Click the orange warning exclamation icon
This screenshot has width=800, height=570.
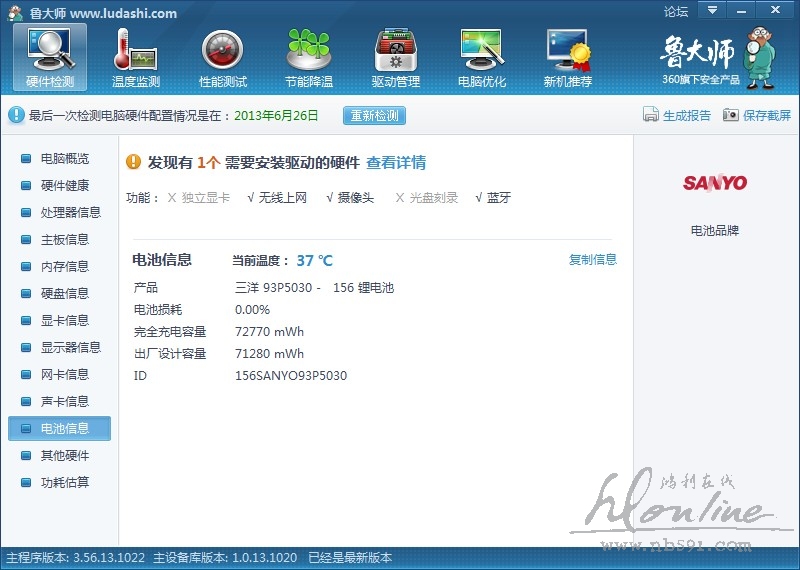click(x=133, y=162)
